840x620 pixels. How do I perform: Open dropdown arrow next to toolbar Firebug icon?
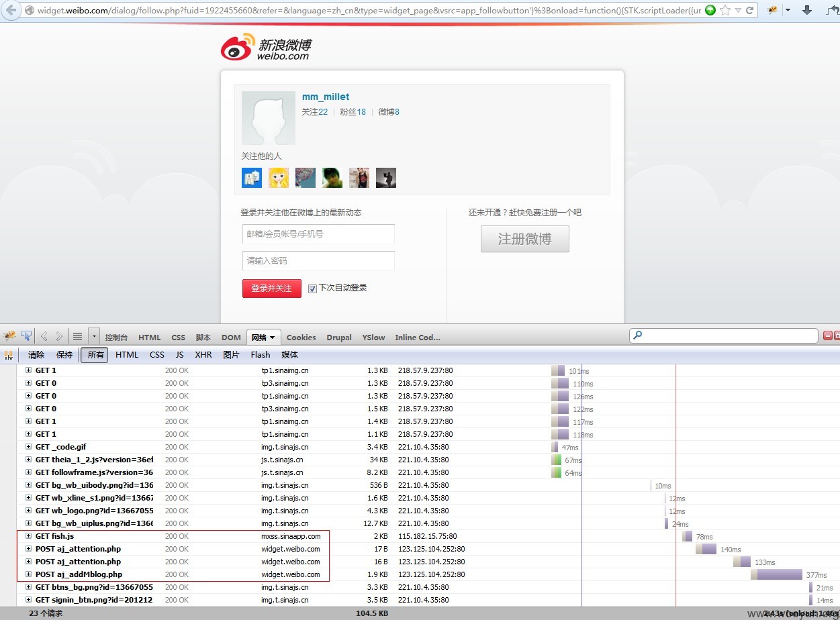coord(788,11)
